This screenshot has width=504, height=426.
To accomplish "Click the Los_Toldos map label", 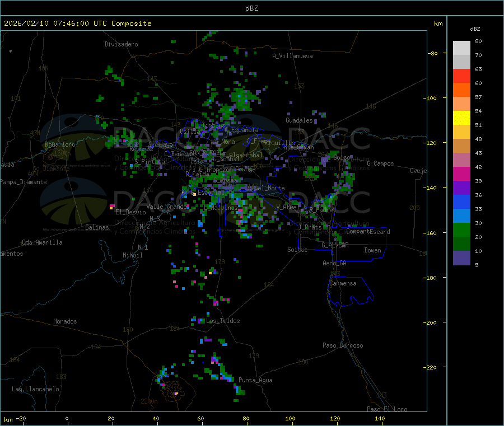I will [x=223, y=321].
